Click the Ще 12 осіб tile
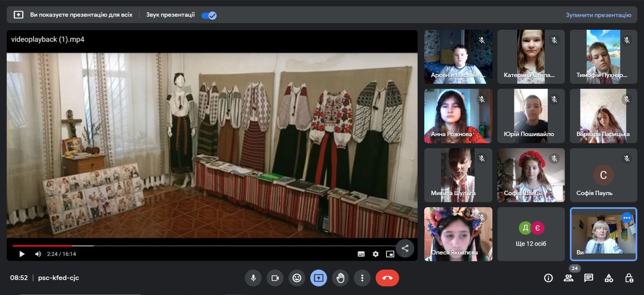644x295 pixels. [x=531, y=234]
